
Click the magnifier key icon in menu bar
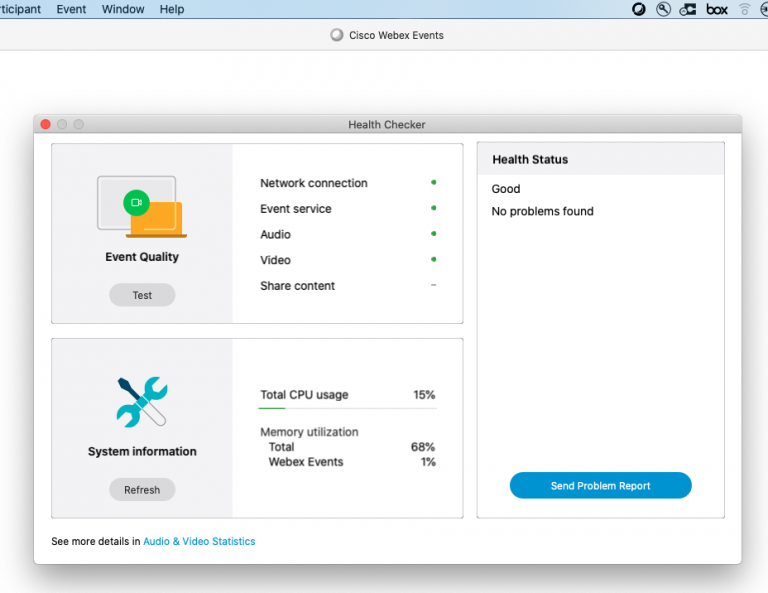tap(663, 9)
